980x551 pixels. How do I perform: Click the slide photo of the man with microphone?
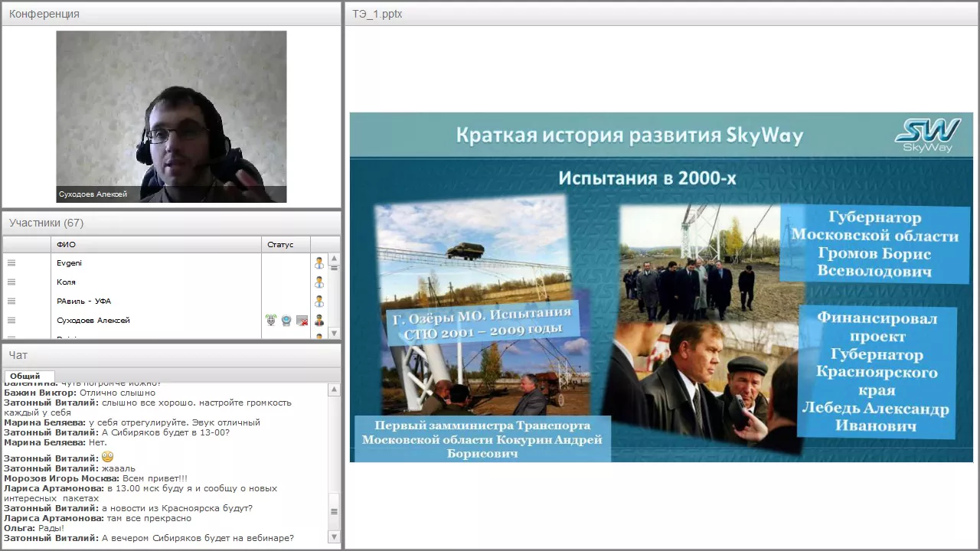[701, 386]
